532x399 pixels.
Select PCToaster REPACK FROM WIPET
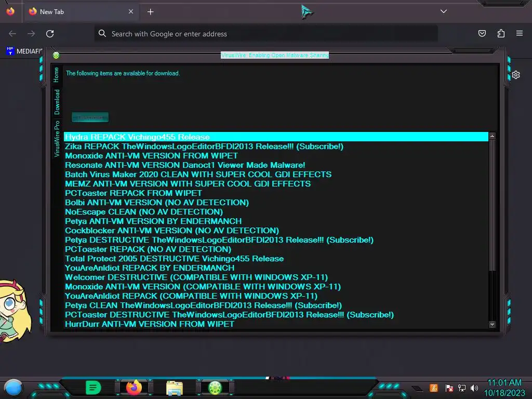pos(276,193)
